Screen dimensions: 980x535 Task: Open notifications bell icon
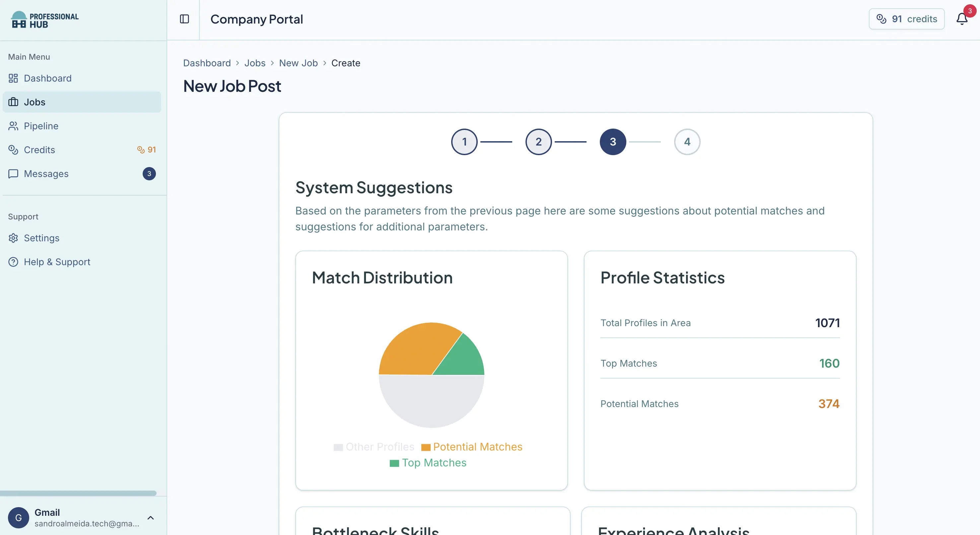pyautogui.click(x=962, y=19)
